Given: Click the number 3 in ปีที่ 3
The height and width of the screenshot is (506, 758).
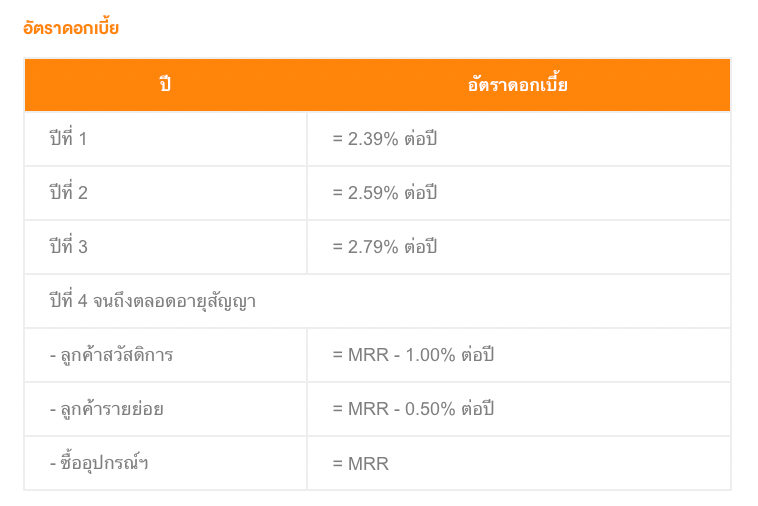Looking at the screenshot, I should [83, 247].
